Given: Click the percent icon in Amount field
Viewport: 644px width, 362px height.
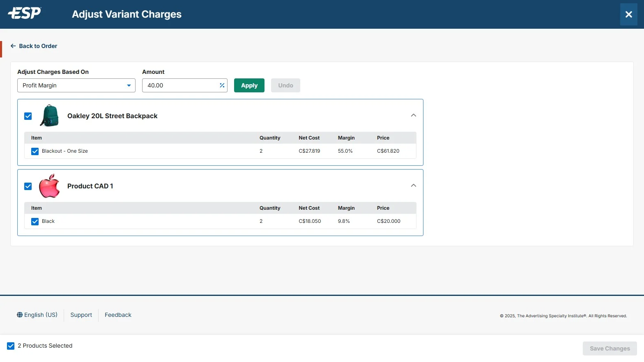Looking at the screenshot, I should pos(222,85).
